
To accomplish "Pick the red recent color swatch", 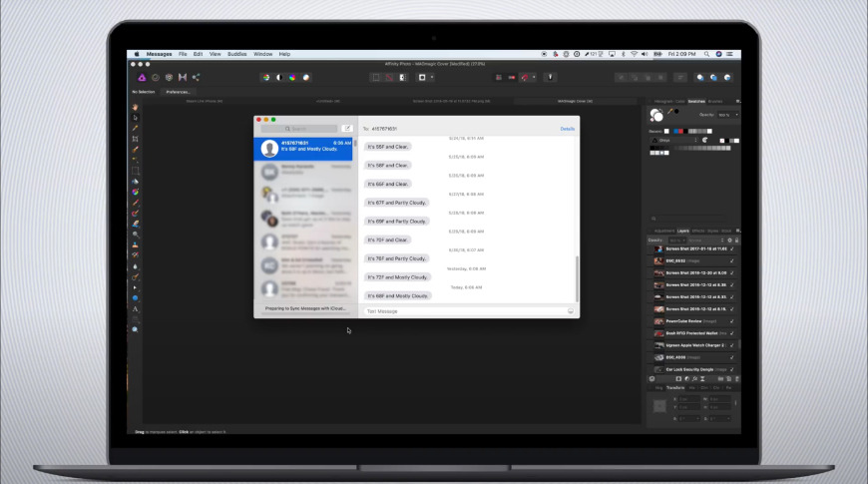I will click(x=680, y=132).
